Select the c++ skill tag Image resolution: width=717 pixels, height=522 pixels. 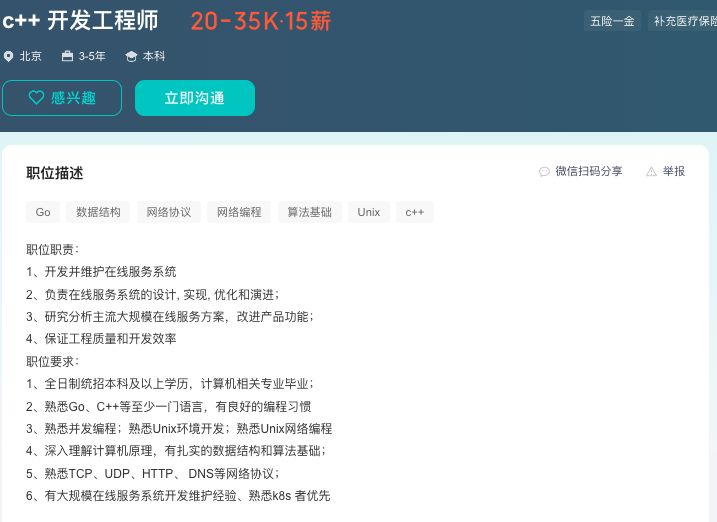415,212
